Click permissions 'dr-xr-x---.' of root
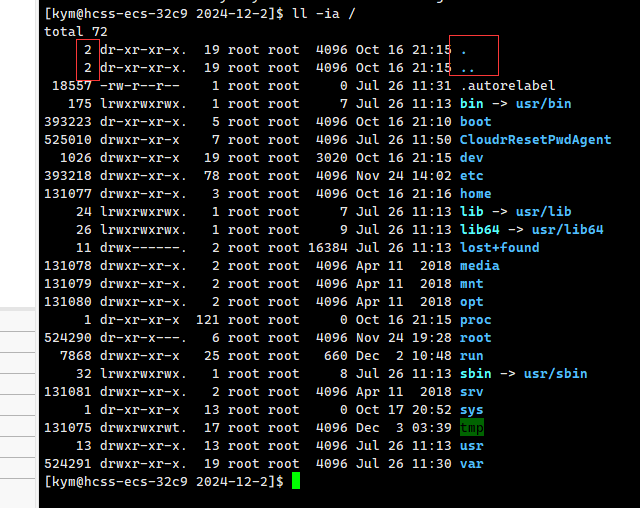Viewport: 640px width, 508px height. pos(144,337)
